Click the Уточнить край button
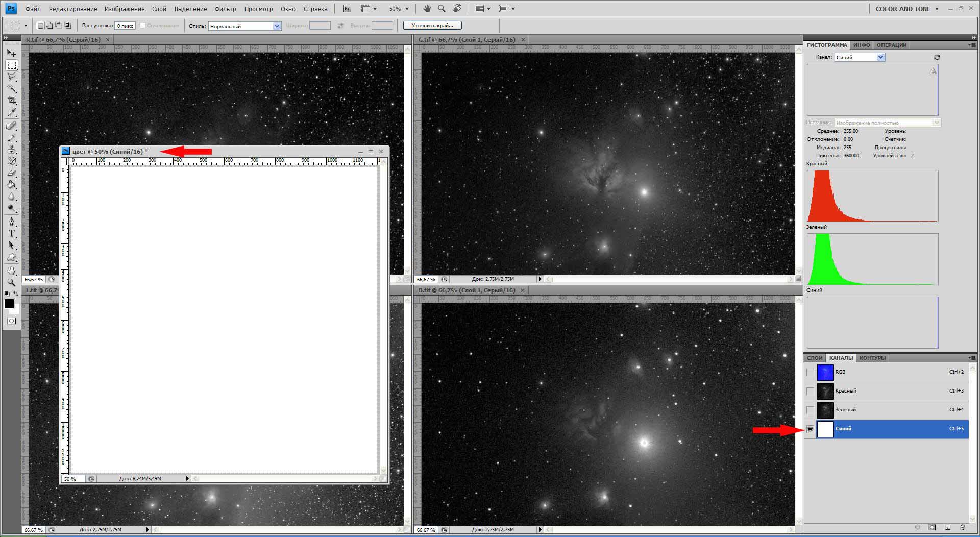Viewport: 980px width, 537px height. (x=432, y=25)
